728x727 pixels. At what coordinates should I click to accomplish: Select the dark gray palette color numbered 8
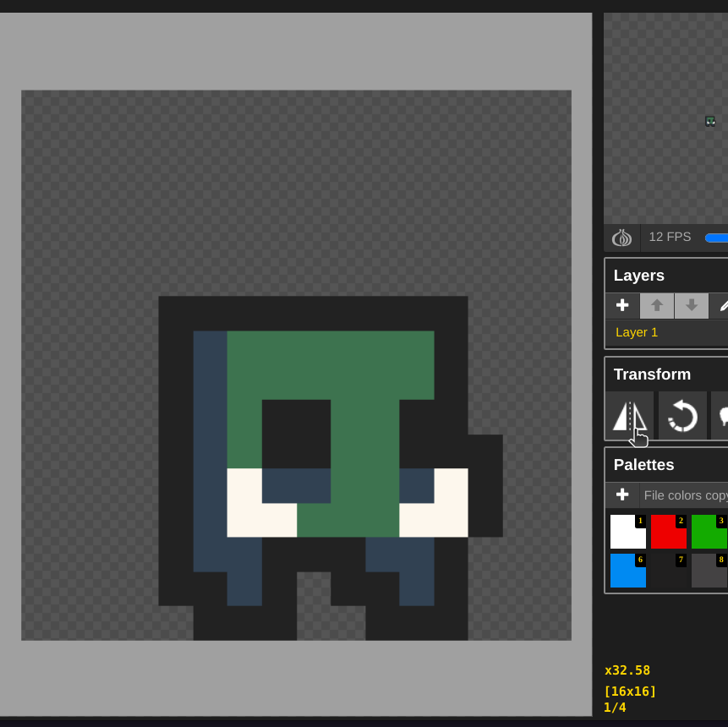pos(708,572)
